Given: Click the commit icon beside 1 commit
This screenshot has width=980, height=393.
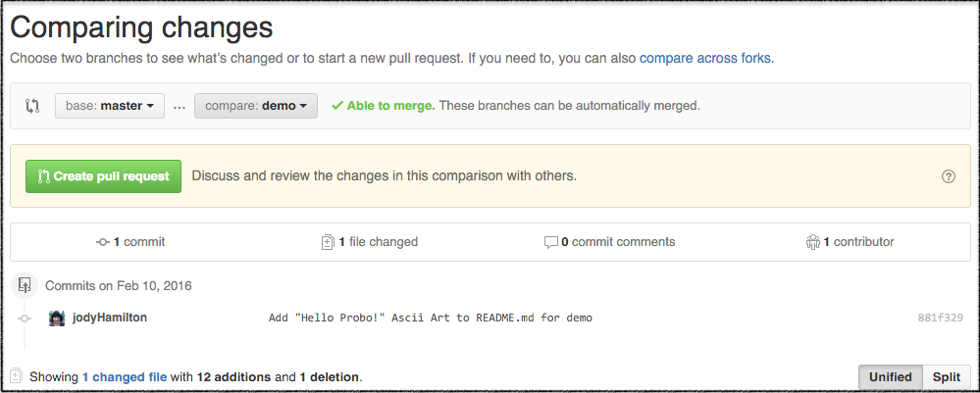Looking at the screenshot, I should click(x=103, y=242).
